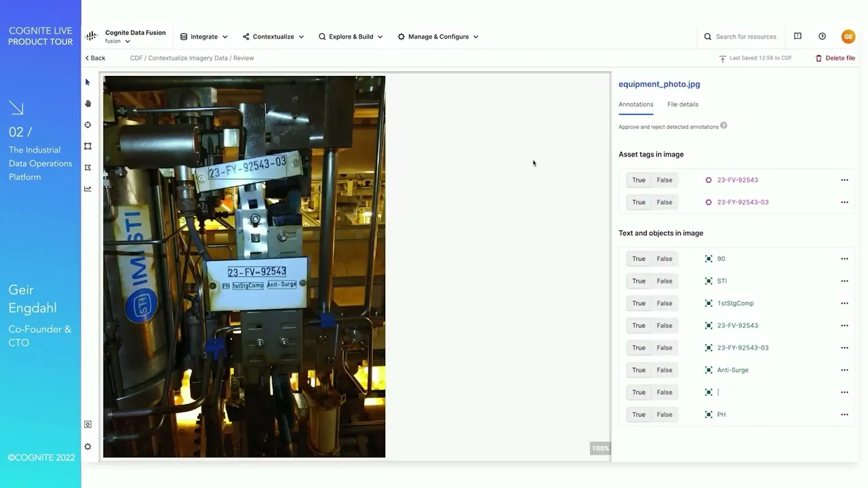Open more options for text PH

click(844, 415)
